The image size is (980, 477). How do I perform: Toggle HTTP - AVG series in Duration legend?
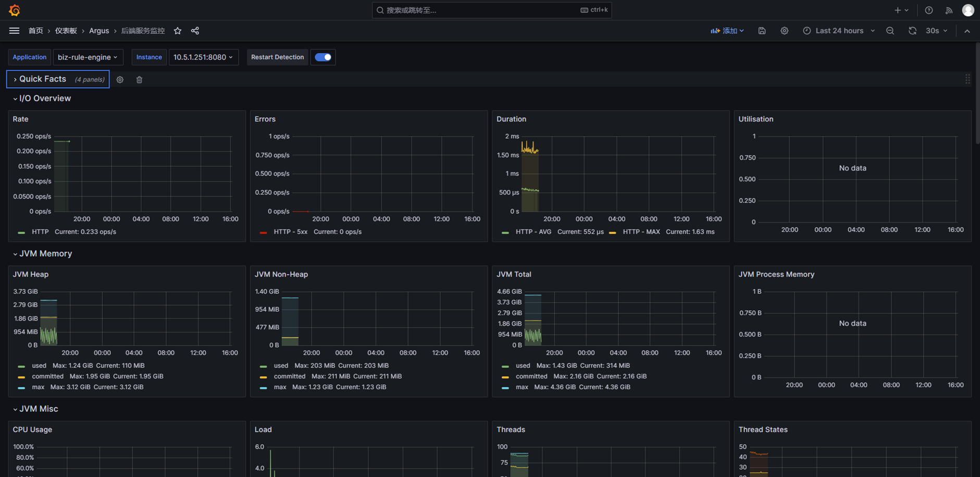[533, 232]
